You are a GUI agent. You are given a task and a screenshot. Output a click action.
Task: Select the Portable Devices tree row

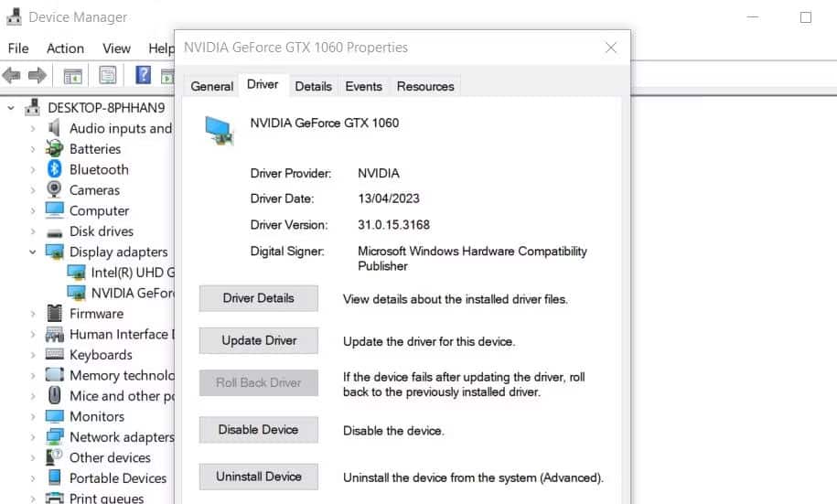pos(107,477)
